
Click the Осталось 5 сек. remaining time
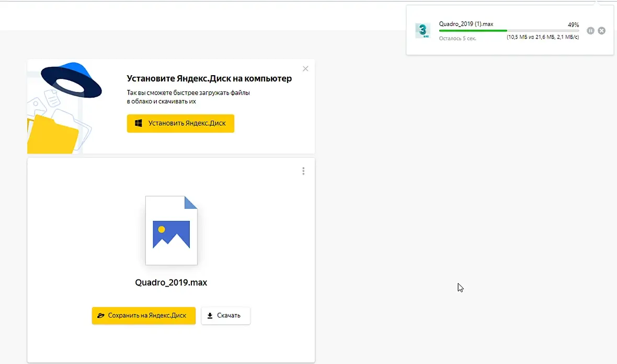458,39
